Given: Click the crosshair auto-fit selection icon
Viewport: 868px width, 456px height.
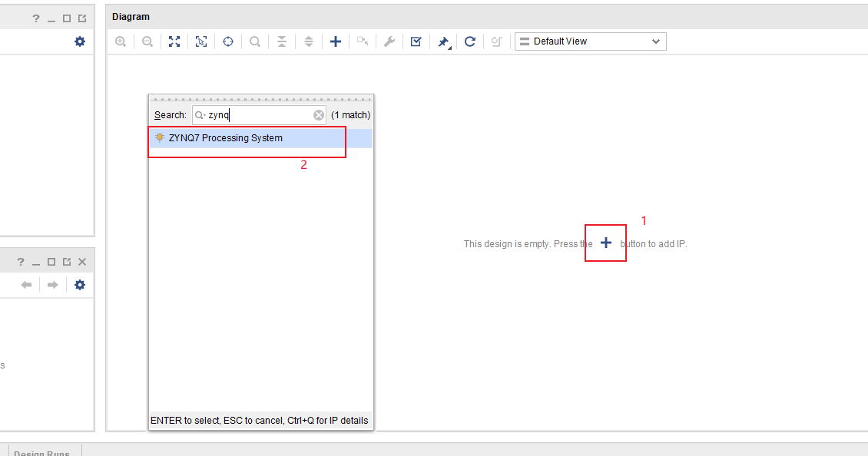Looking at the screenshot, I should pyautogui.click(x=228, y=41).
